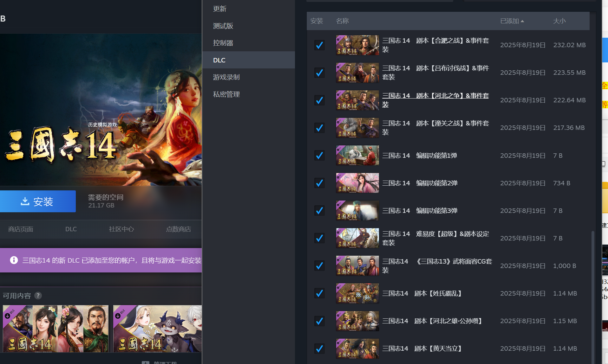This screenshot has width=608, height=364.
Task: Click title link 剧本【河北之争】&事件套装
Action: point(435,100)
